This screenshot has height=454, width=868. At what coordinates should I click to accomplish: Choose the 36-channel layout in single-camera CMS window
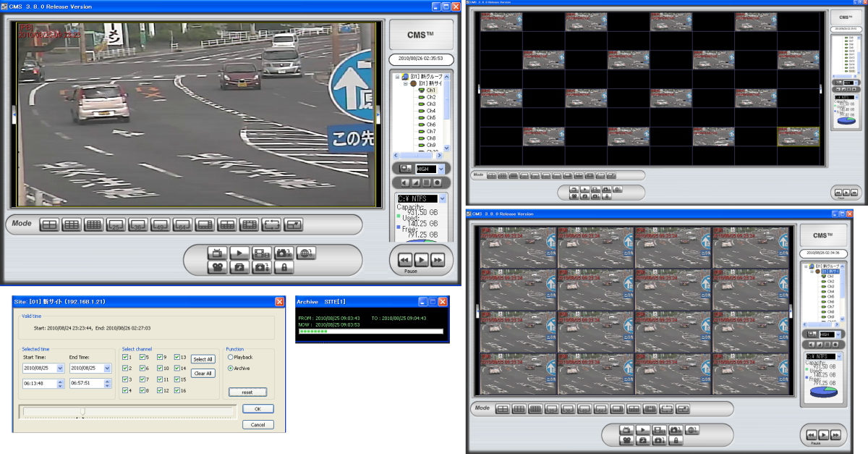pyautogui.click(x=138, y=224)
